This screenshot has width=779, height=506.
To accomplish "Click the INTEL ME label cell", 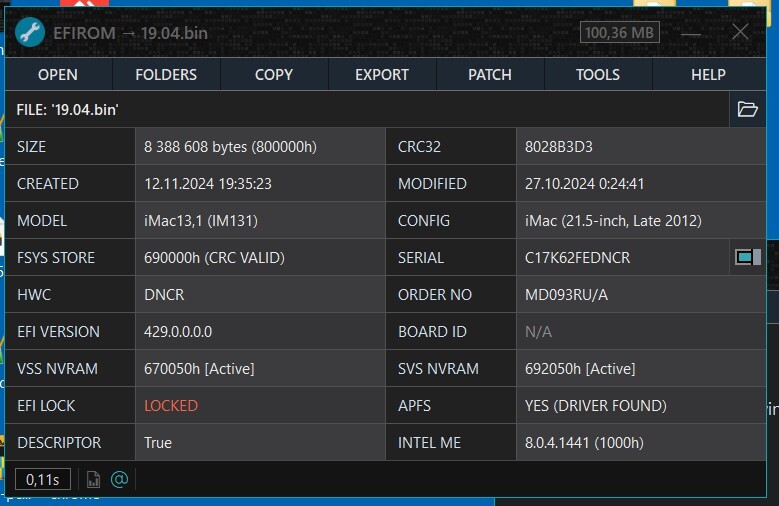I will click(451, 442).
